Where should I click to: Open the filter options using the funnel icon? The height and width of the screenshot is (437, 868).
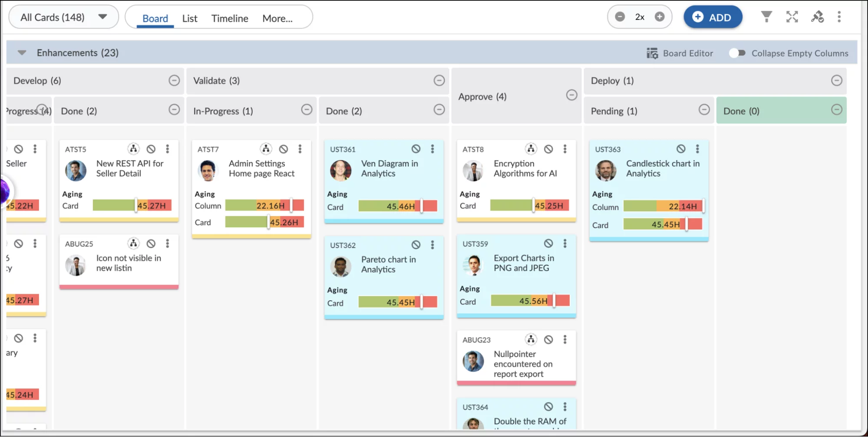(x=766, y=16)
